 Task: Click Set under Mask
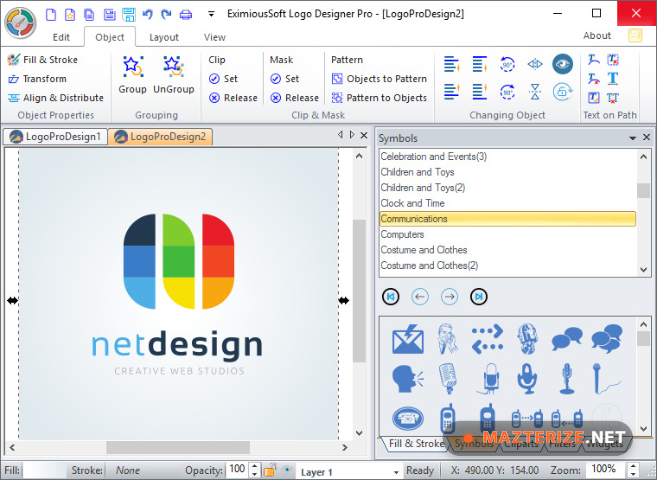[x=285, y=79]
